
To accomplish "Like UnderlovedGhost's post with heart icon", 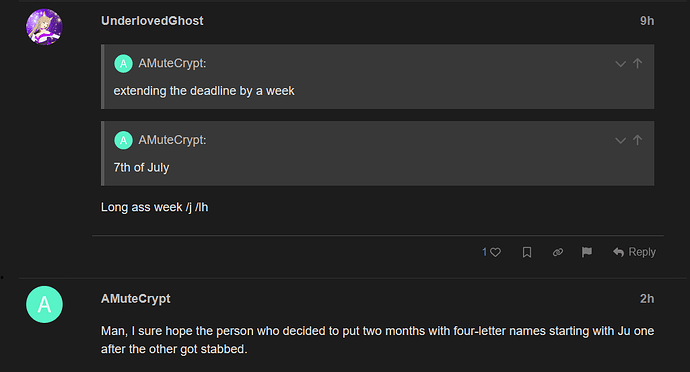I will pos(495,252).
